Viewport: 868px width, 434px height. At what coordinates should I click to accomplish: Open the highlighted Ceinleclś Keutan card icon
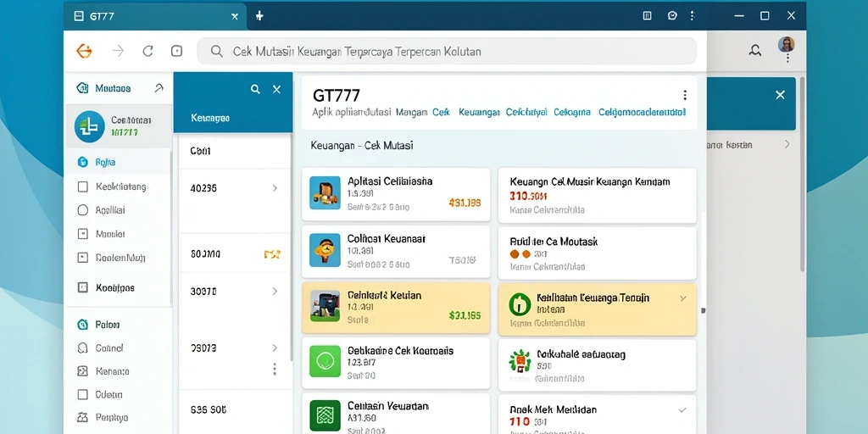click(325, 307)
